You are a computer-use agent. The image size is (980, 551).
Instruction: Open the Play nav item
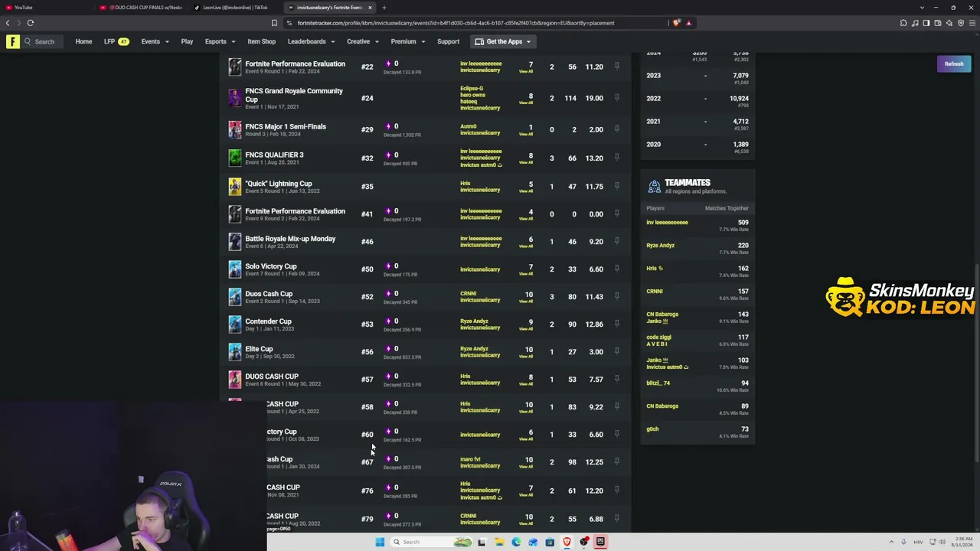[187, 41]
